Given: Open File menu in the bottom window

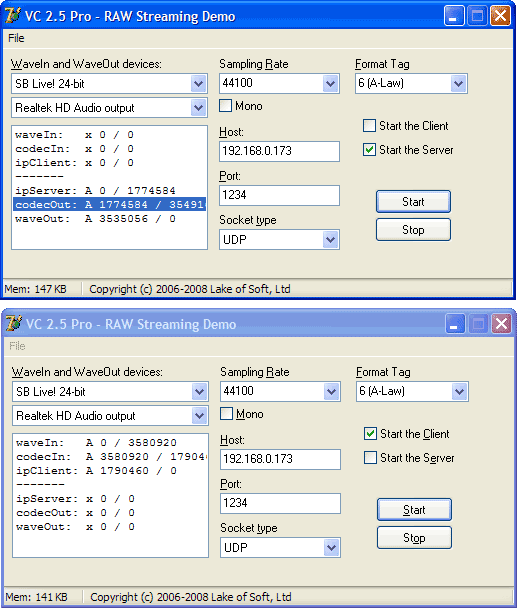Looking at the screenshot, I should click(17, 346).
